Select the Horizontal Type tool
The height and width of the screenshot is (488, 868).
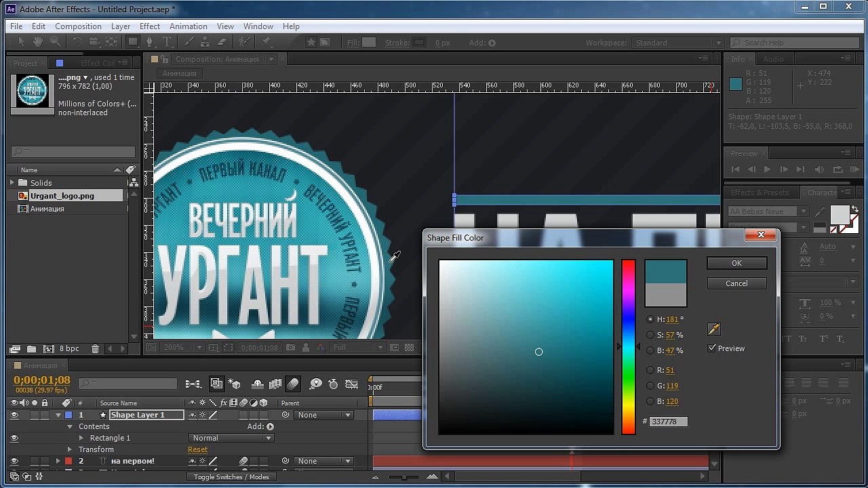click(x=167, y=42)
